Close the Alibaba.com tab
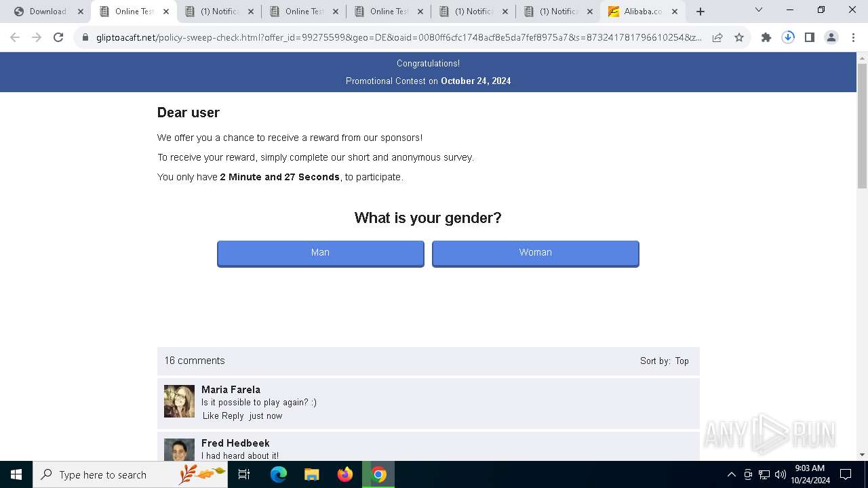 click(x=675, y=12)
